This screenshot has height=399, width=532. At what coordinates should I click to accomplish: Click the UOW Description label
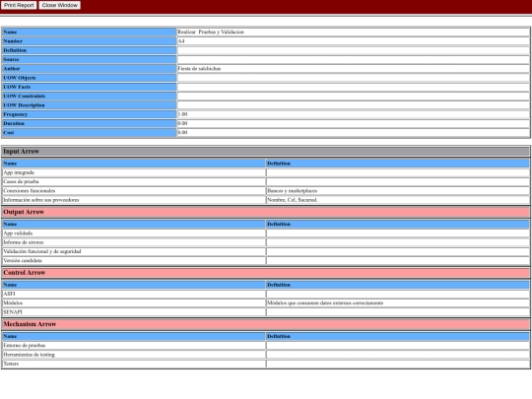tap(90, 105)
